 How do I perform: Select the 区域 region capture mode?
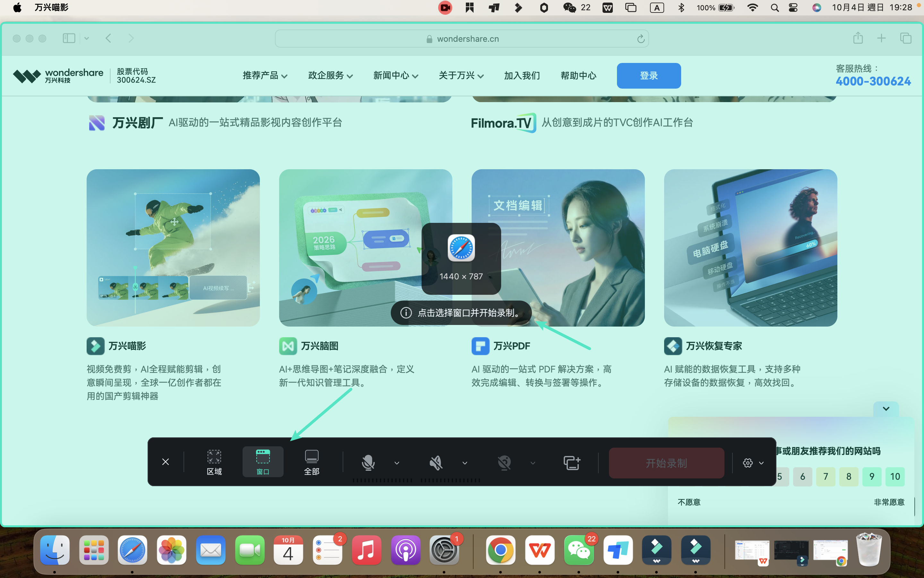pyautogui.click(x=214, y=462)
